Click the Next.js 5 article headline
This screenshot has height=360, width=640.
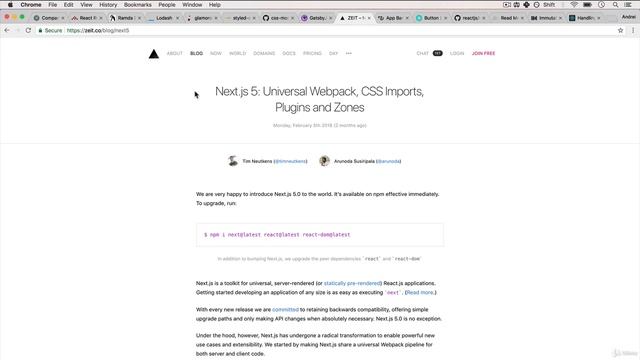320,99
